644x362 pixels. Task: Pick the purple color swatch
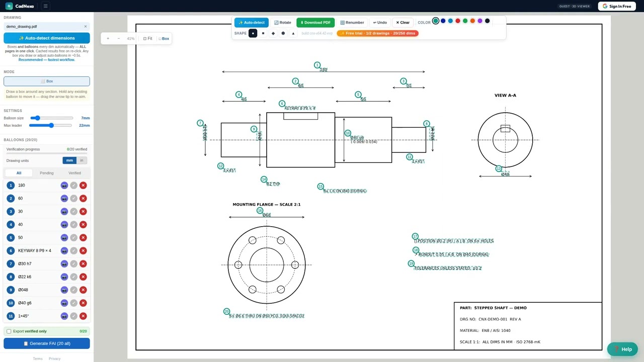tap(480, 21)
